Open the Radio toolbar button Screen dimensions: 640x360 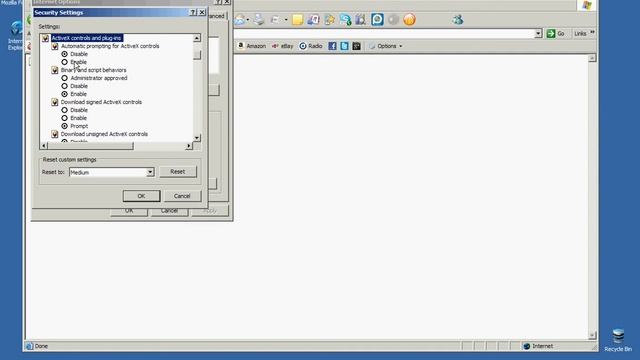click(311, 46)
